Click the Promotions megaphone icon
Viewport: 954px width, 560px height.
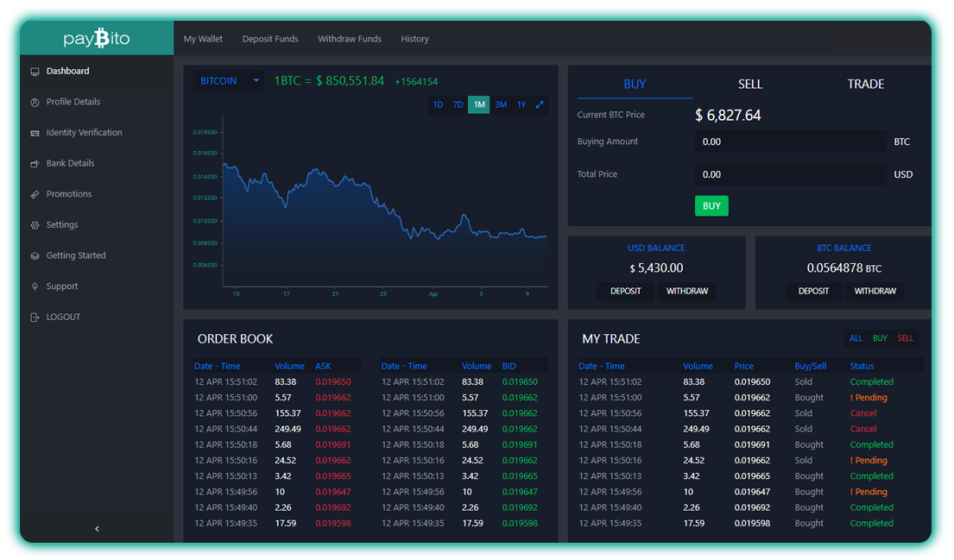[35, 193]
